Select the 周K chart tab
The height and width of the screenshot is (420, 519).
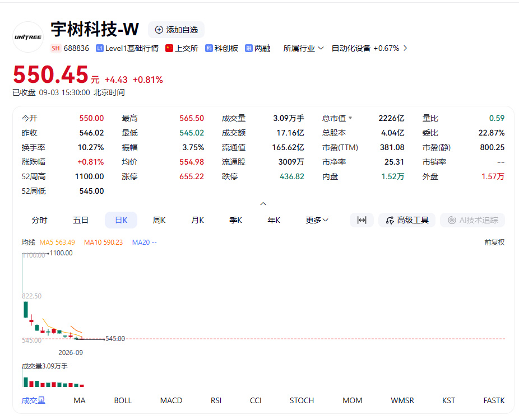tap(159, 220)
